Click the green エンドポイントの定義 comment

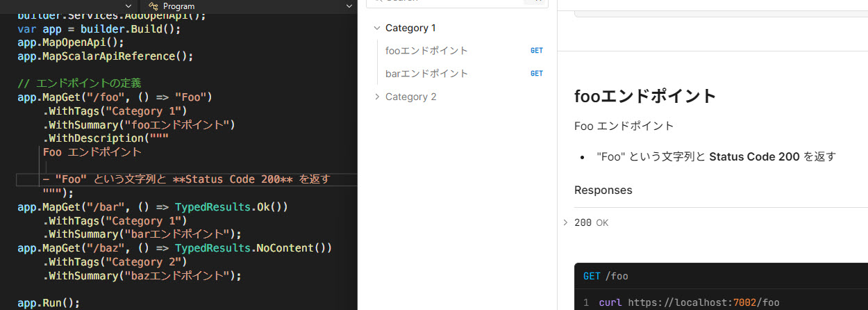(79, 83)
